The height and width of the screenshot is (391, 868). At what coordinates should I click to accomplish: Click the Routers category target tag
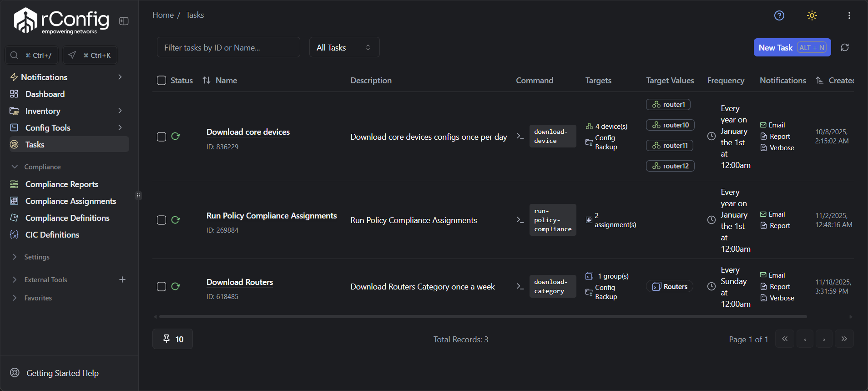pos(669,286)
